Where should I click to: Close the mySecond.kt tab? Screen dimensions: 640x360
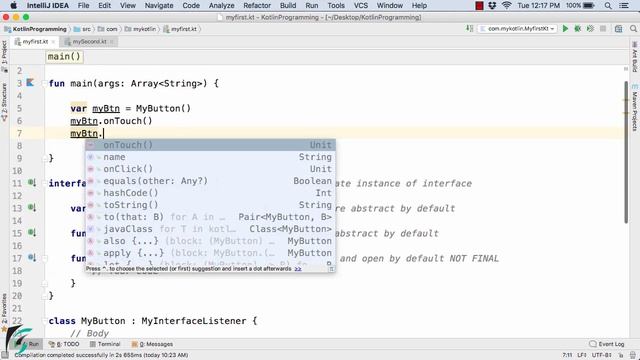pyautogui.click(x=112, y=42)
